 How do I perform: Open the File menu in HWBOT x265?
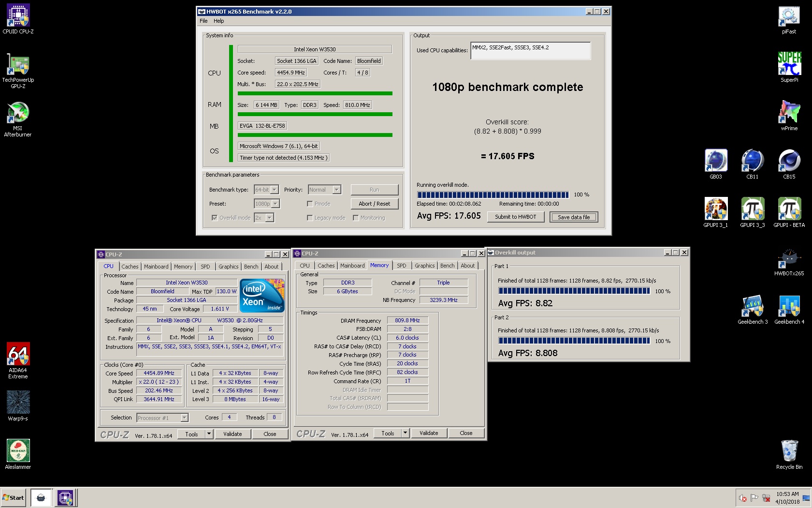(203, 21)
